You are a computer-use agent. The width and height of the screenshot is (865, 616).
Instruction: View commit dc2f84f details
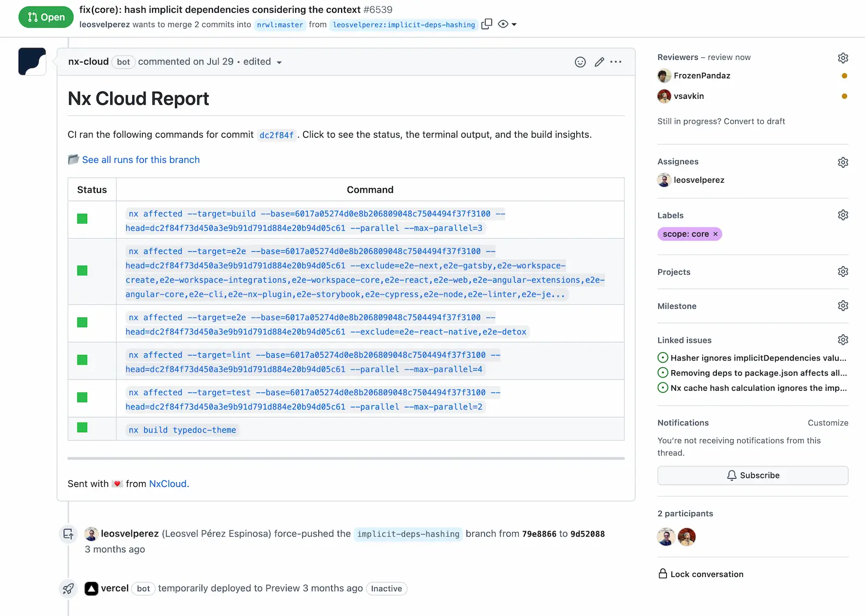276,135
